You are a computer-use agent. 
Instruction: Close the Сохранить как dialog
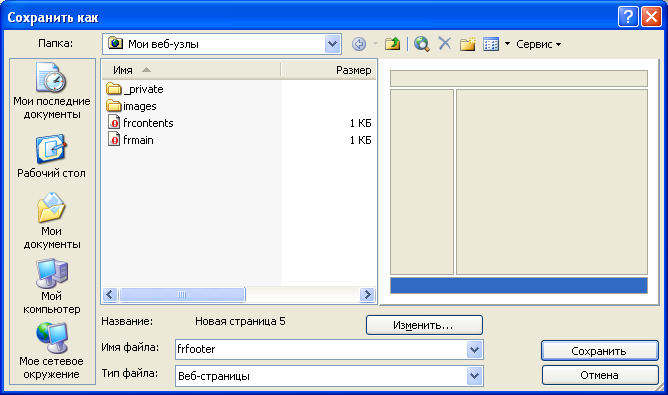[651, 17]
